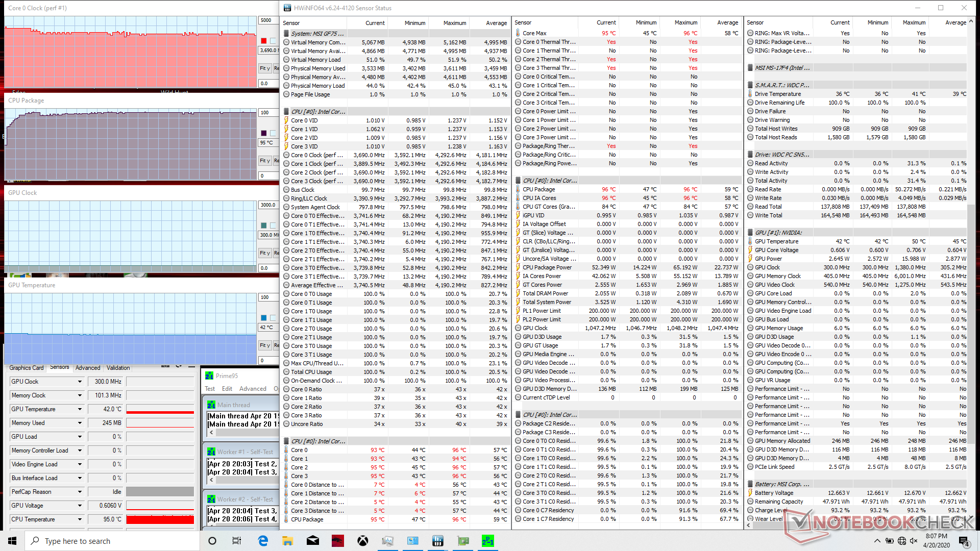Expand the GPU Temperature sensor dropdown
The image size is (980, 551).
[80, 409]
